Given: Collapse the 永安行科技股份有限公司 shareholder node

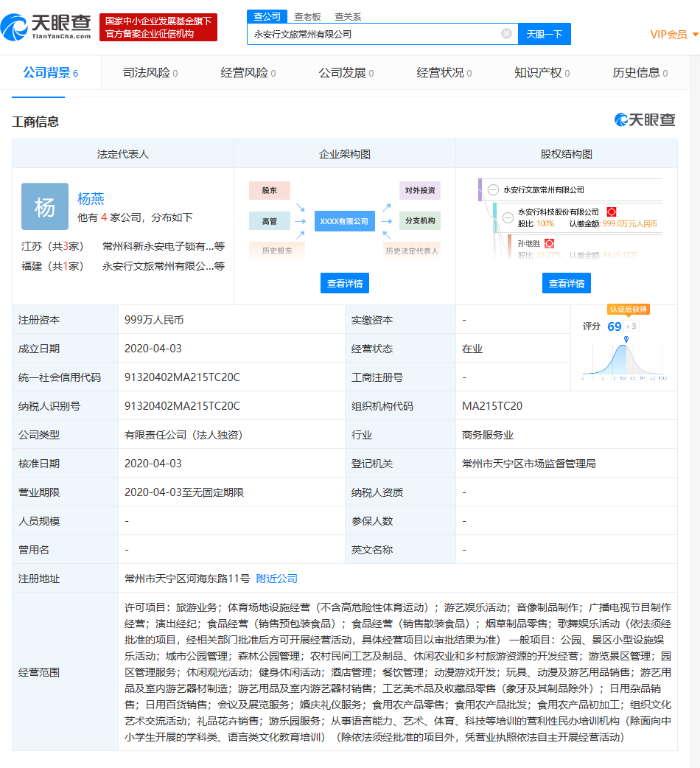Looking at the screenshot, I should 508,217.
